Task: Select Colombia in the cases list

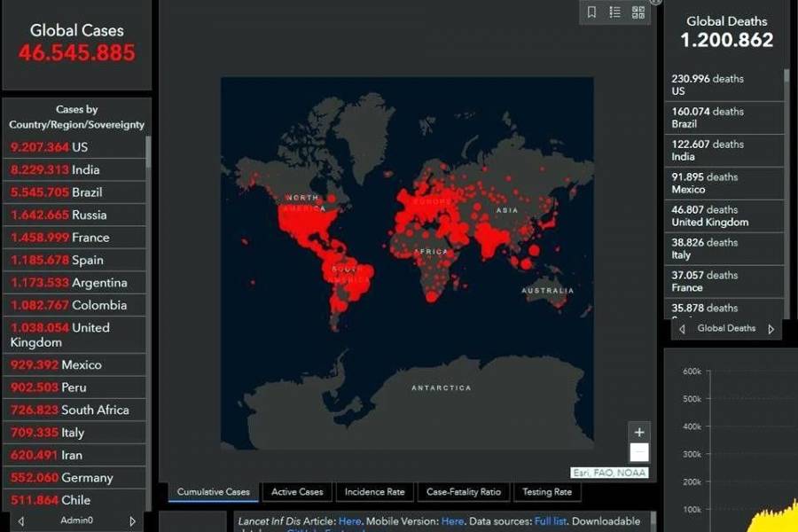Action: point(74,305)
